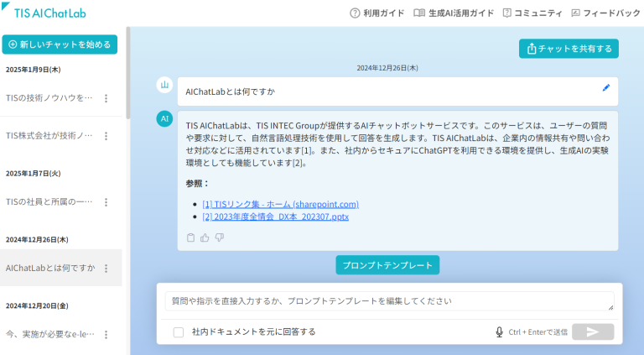The height and width of the screenshot is (355, 644).
Task: Open options menu for TISの技術ノウハウ chat
Action: coord(106,98)
